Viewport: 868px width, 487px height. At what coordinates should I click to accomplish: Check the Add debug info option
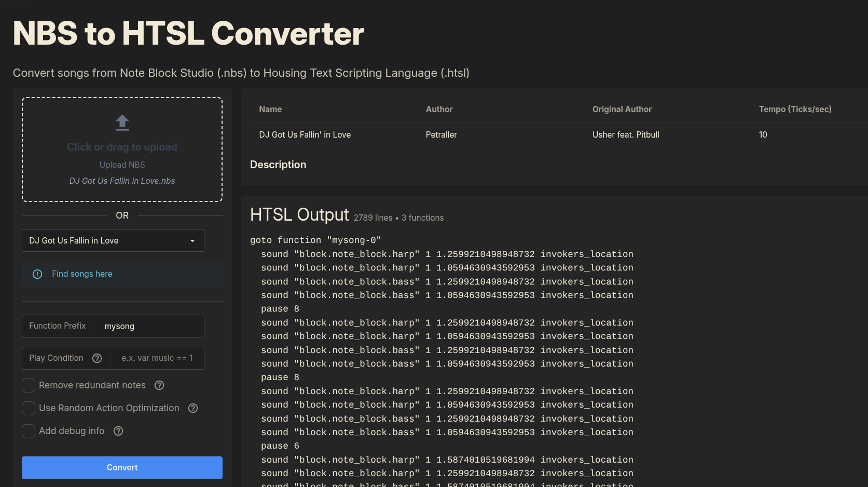(x=29, y=431)
